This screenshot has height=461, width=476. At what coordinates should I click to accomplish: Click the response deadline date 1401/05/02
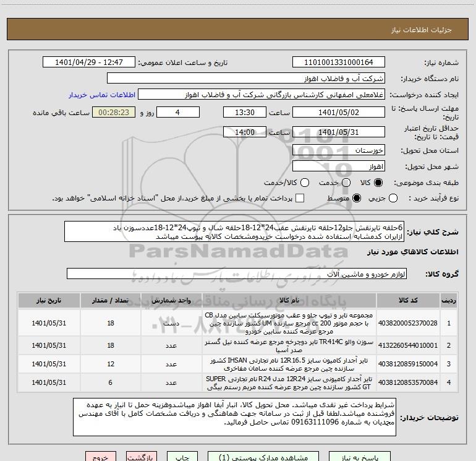pyautogui.click(x=339, y=112)
